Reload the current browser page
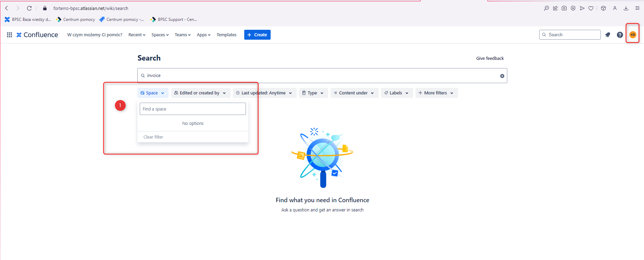The width and height of the screenshot is (644, 260). pyautogui.click(x=29, y=8)
